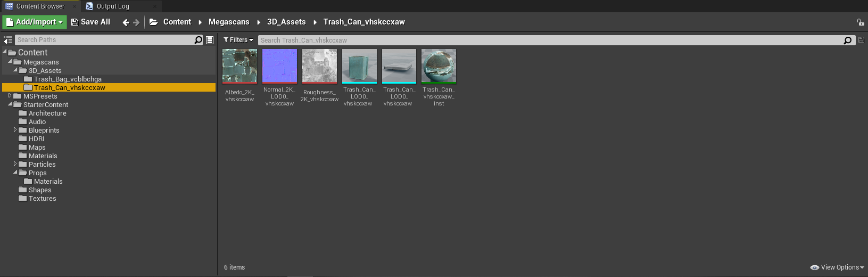The image size is (868, 277).
Task: Select the Content Browser tab
Action: (x=40, y=6)
